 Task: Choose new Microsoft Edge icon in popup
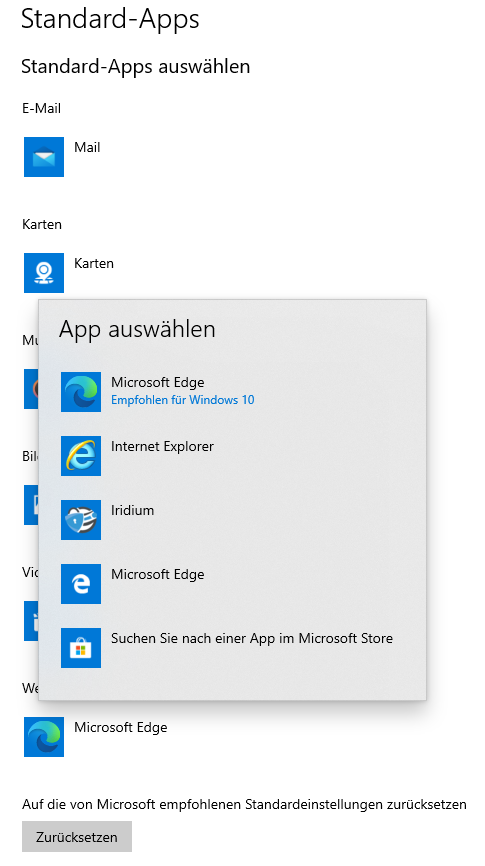[x=81, y=392]
